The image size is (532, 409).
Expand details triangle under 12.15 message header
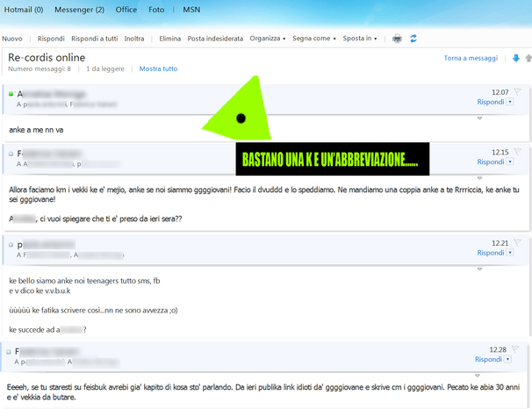479,178
